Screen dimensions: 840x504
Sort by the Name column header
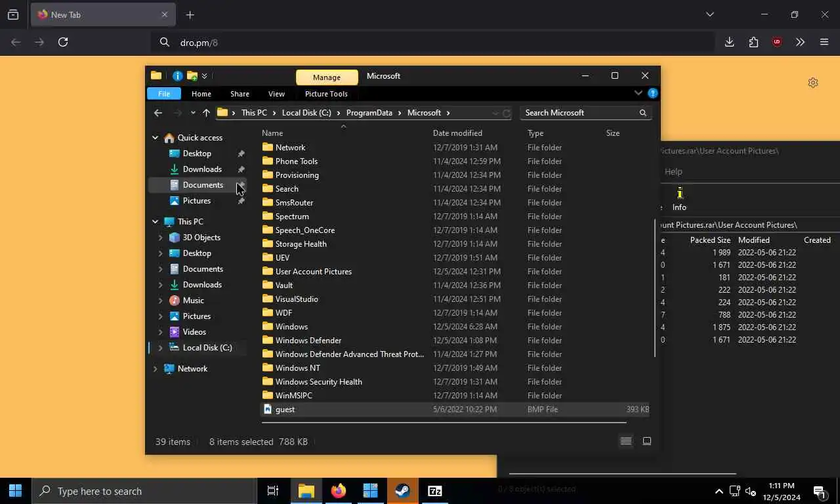[x=272, y=133]
